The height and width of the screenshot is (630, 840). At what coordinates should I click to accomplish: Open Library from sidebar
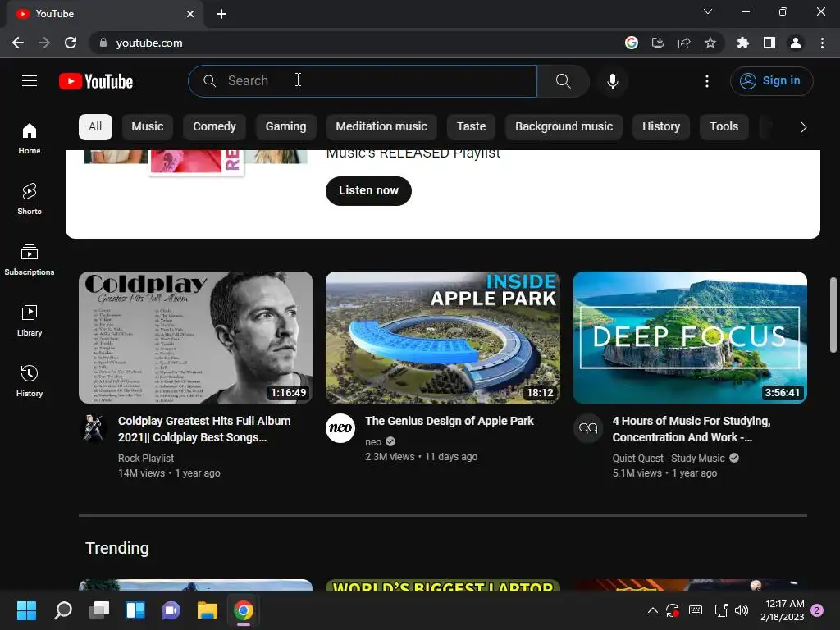[x=30, y=321]
